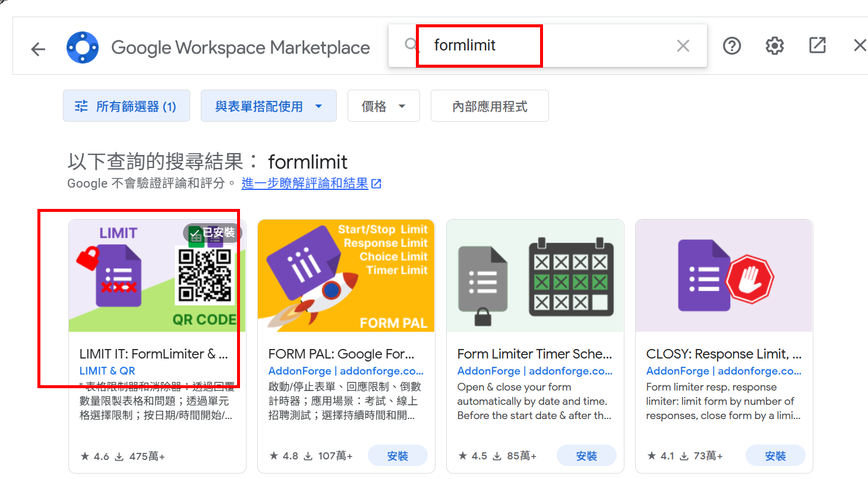Expand the 價格 dropdown
Viewport: 868px width, 479px height.
(383, 106)
